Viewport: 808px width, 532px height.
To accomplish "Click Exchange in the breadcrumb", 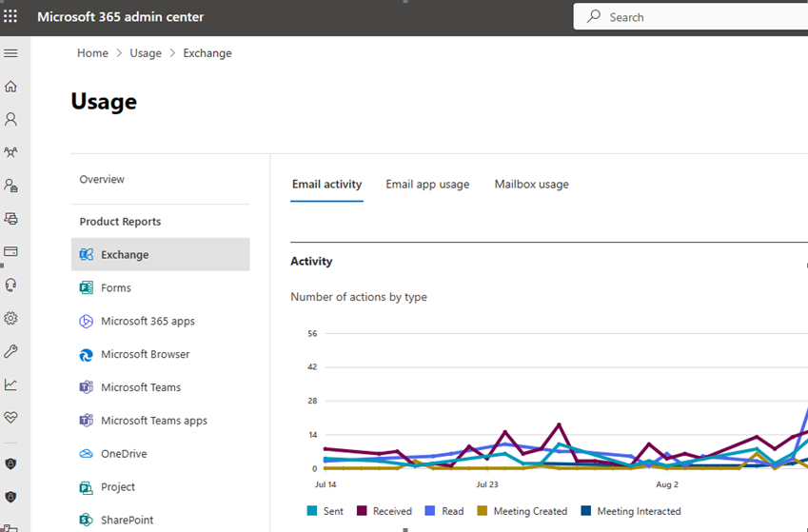I will (207, 53).
